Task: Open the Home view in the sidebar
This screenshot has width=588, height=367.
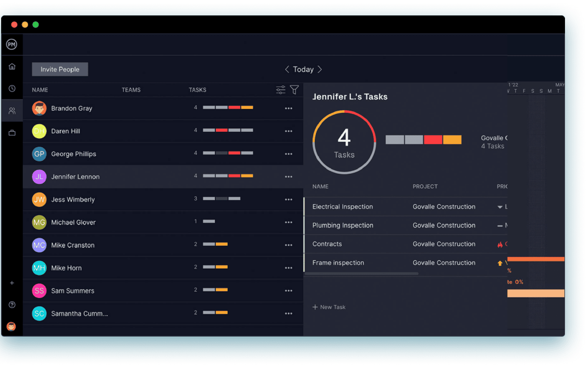Action: [x=12, y=66]
